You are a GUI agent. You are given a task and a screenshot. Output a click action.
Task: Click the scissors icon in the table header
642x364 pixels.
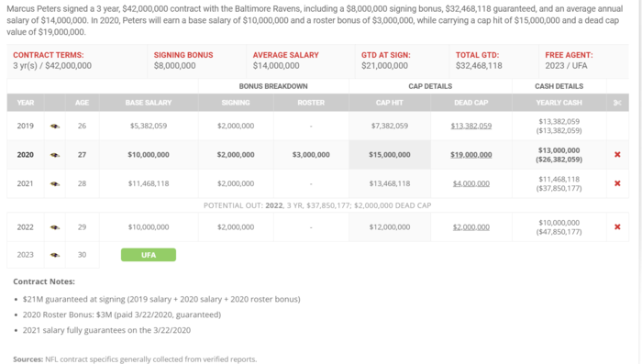617,103
